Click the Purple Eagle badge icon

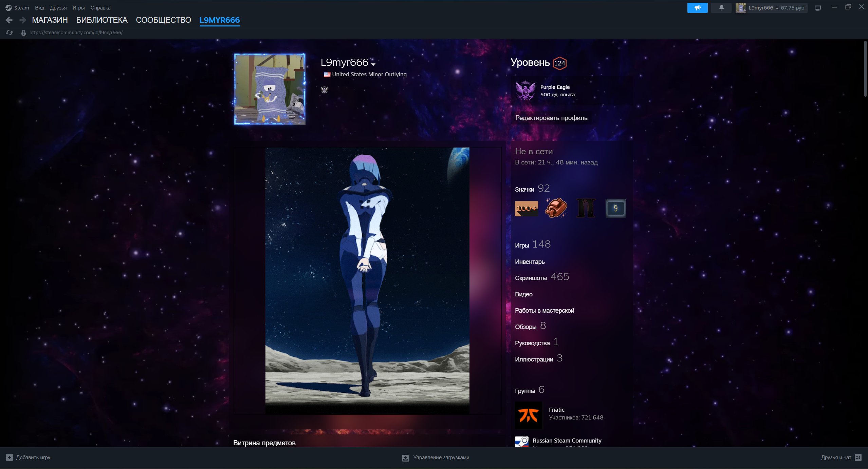pyautogui.click(x=525, y=91)
